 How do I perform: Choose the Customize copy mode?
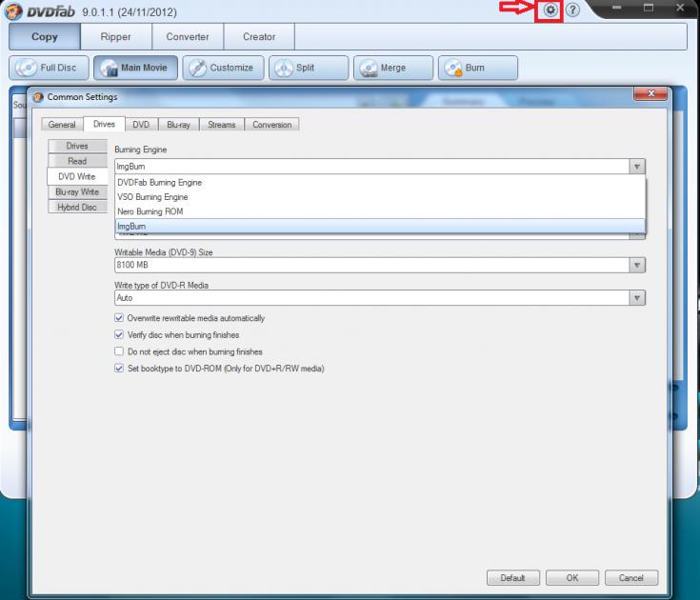point(223,68)
